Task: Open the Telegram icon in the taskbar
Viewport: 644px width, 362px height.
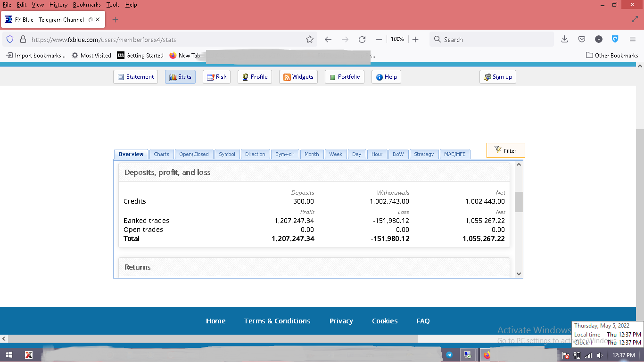Action: click(449, 355)
